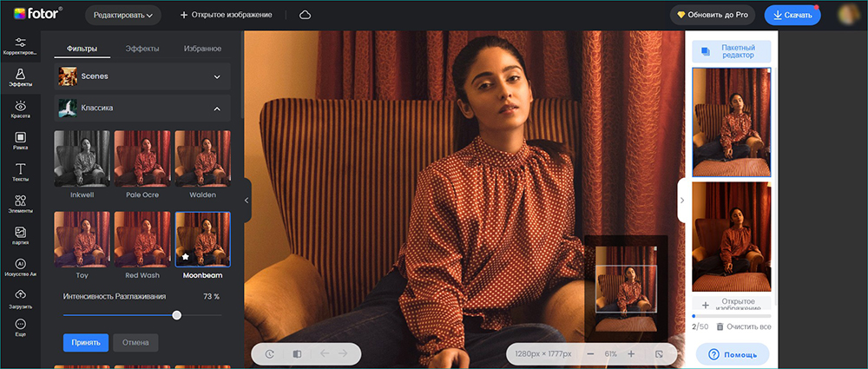868x369 pixels.
Task: Toggle the before/after compare icon
Action: point(296,354)
